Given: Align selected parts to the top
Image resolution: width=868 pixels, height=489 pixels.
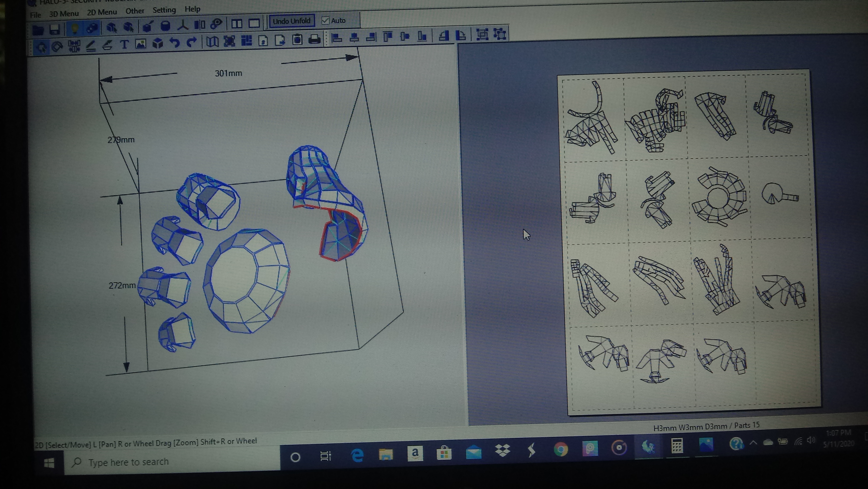Looking at the screenshot, I should pos(388,36).
